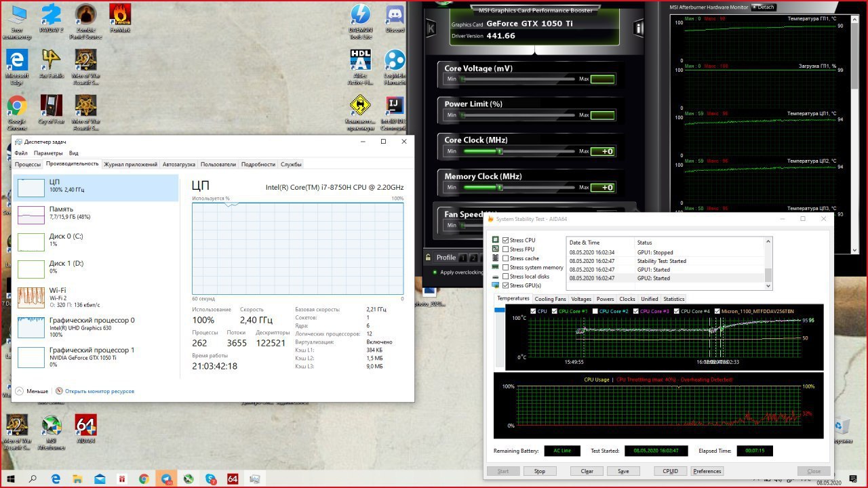The height and width of the screenshot is (488, 868).
Task: Open Файл menu in Task Manager
Action: [x=21, y=153]
